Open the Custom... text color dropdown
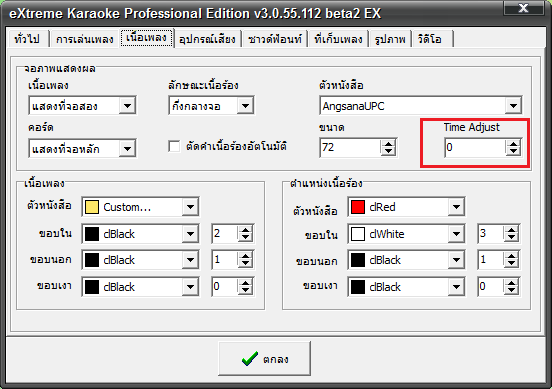This screenshot has height=389, width=552. pyautogui.click(x=190, y=207)
